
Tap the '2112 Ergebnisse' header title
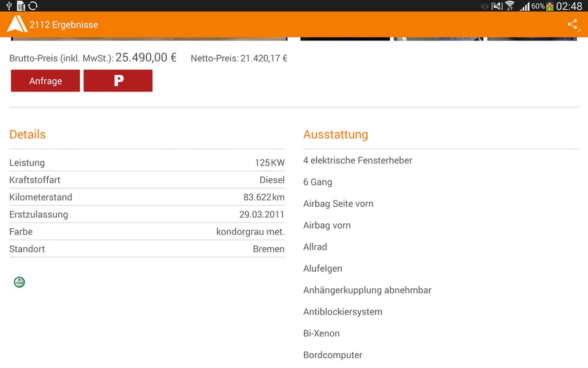coord(64,25)
